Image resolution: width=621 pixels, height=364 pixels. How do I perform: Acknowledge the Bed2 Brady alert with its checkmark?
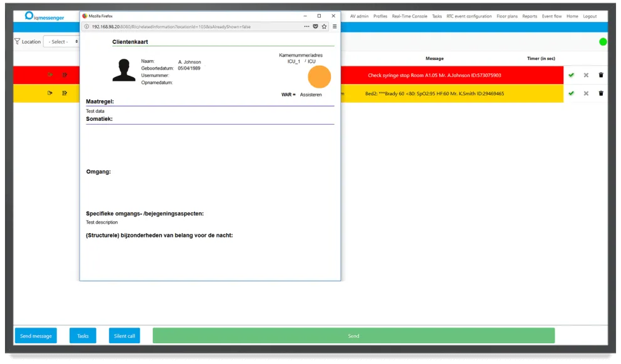pos(571,93)
